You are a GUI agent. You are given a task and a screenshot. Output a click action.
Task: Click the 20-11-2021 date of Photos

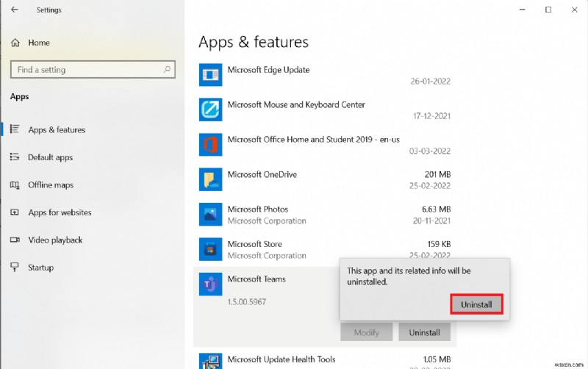[431, 221]
